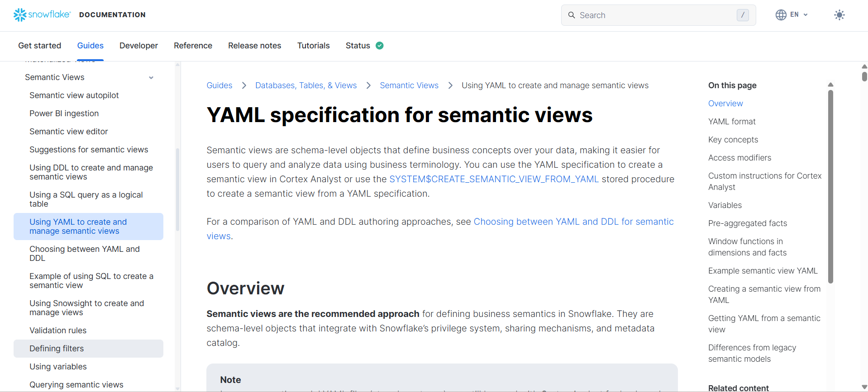Image resolution: width=868 pixels, height=392 pixels.
Task: Click the globe language icon
Action: [781, 15]
